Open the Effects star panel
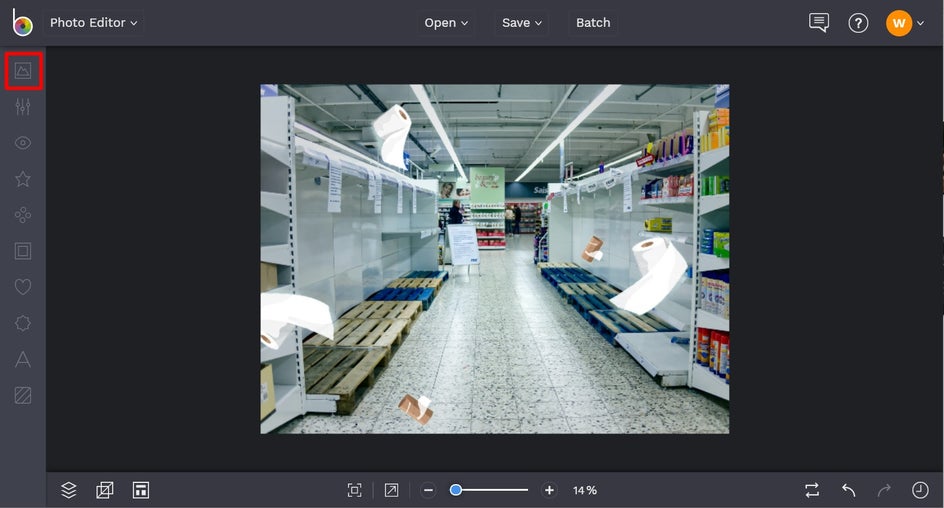 (x=23, y=179)
